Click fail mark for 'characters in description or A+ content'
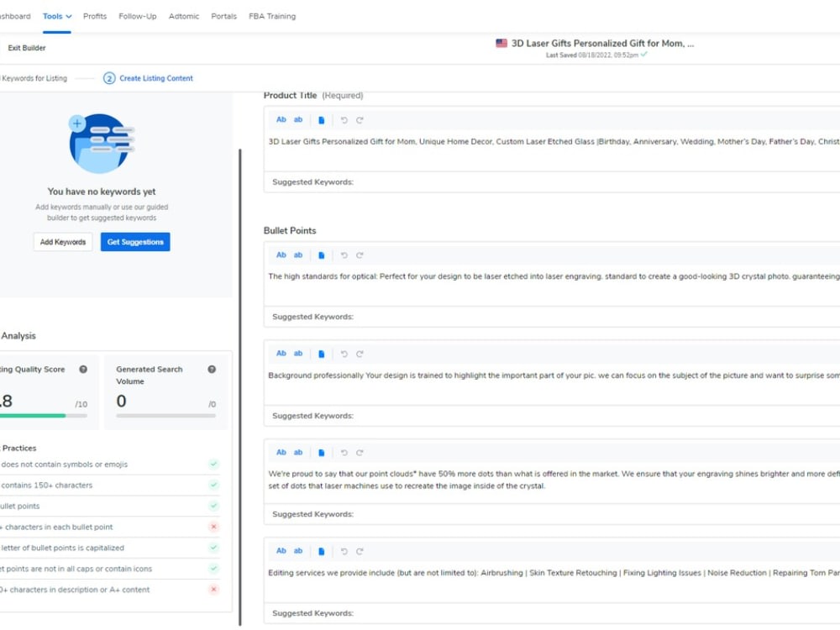The width and height of the screenshot is (840, 630). 213,590
